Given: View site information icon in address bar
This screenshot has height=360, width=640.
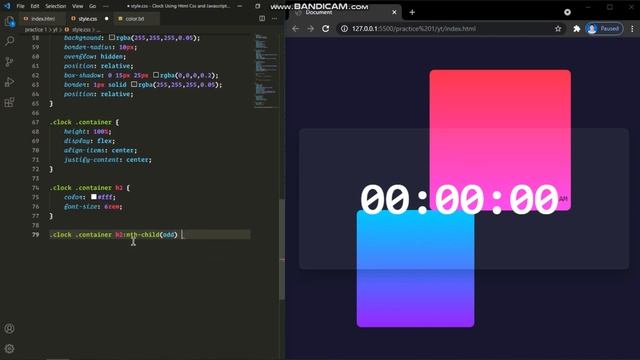Looking at the screenshot, I should [344, 29].
